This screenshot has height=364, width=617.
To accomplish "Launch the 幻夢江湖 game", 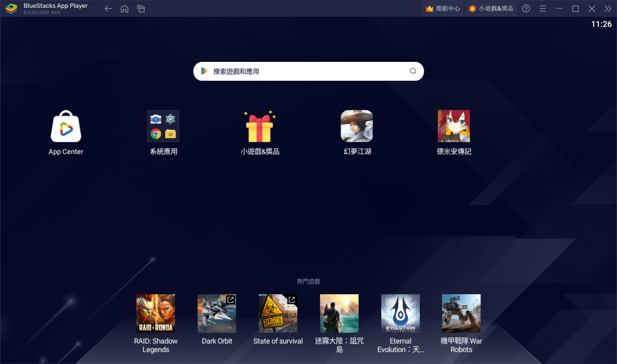I will coord(357,126).
